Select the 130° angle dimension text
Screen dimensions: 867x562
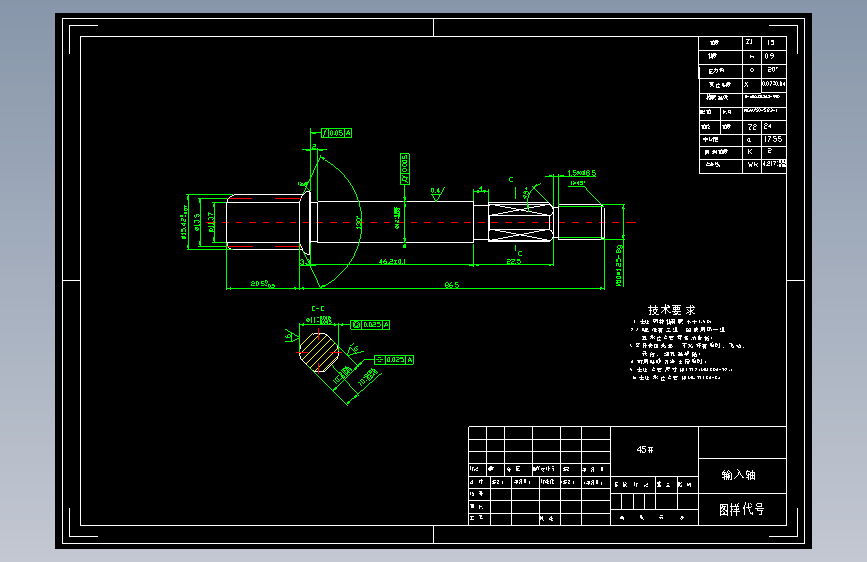point(358,223)
